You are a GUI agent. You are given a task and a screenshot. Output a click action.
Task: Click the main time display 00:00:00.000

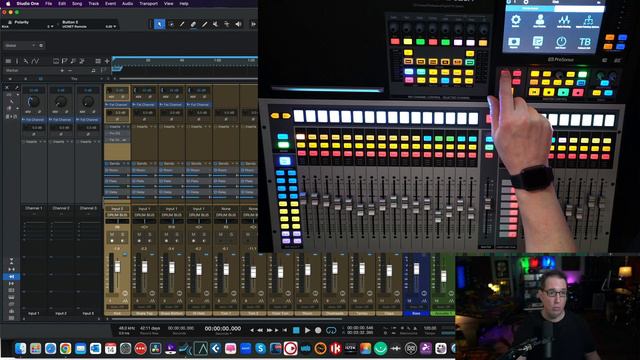point(223,328)
